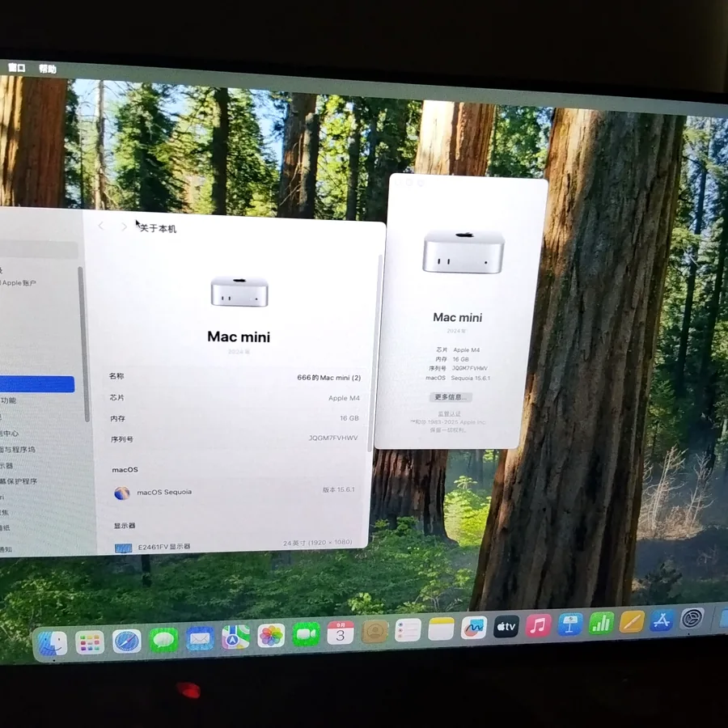This screenshot has height=728, width=728.
Task: Click Mac mini image in System Settings pane
Action: [239, 291]
